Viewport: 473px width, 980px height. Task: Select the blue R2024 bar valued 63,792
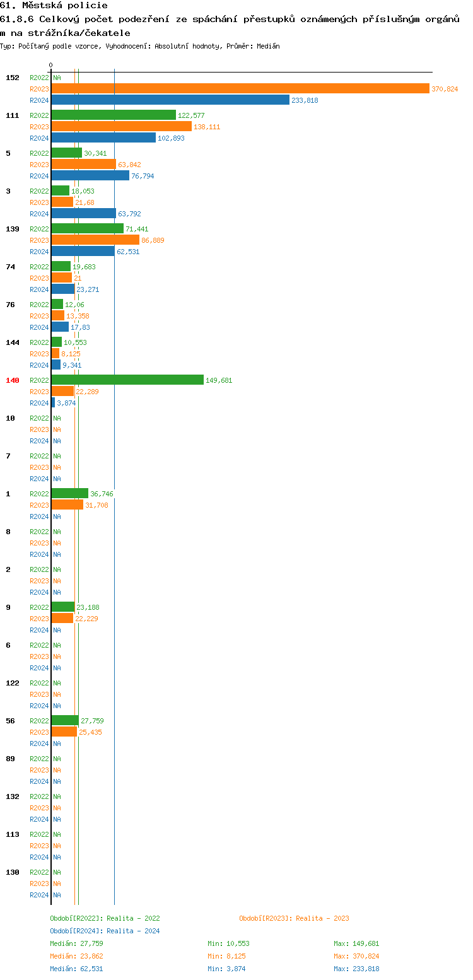click(x=83, y=214)
